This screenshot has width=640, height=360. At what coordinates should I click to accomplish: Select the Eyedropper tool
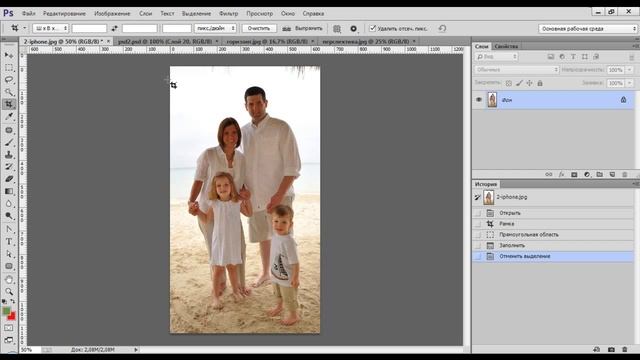pos(9,117)
